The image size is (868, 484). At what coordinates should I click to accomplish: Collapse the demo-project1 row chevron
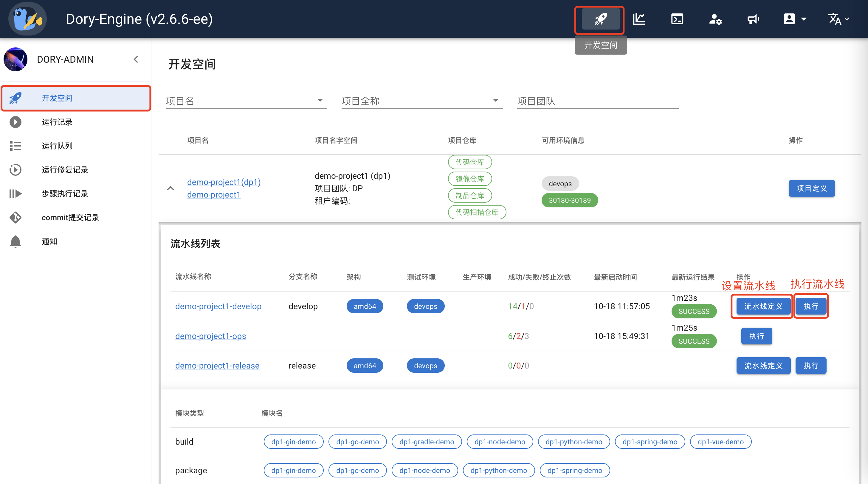pyautogui.click(x=170, y=188)
